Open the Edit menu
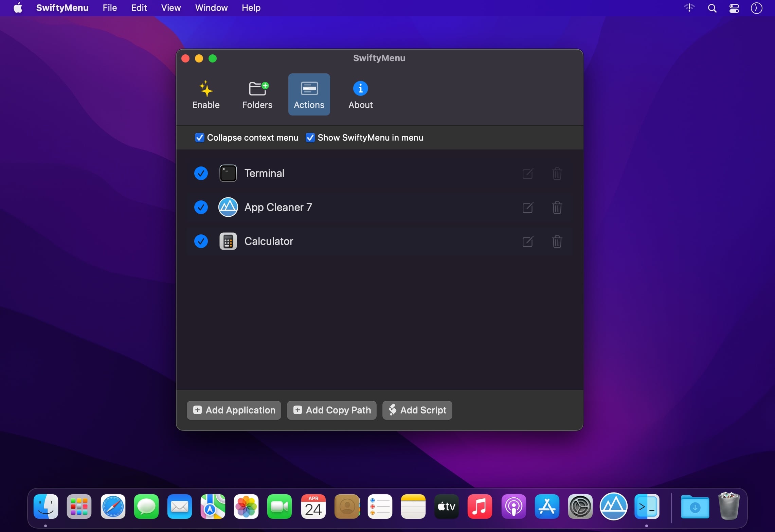Image resolution: width=775 pixels, height=532 pixels. pyautogui.click(x=139, y=8)
